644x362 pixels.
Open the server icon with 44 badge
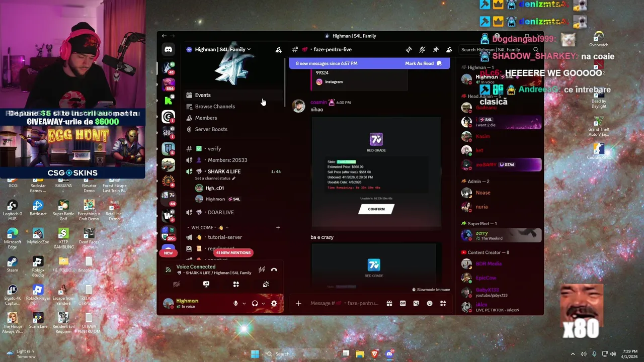pos(168,198)
